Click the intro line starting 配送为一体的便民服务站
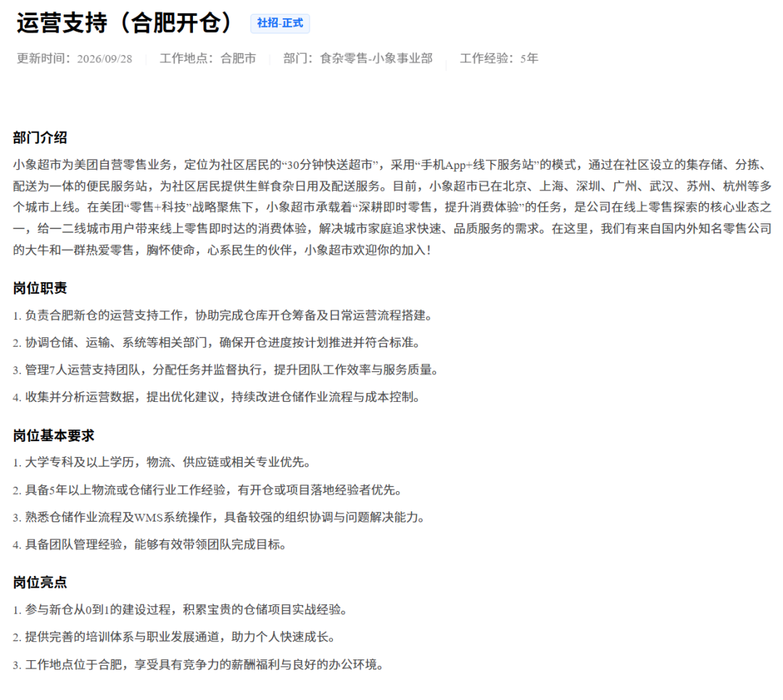Image resolution: width=783 pixels, height=700 pixels. 392,186
